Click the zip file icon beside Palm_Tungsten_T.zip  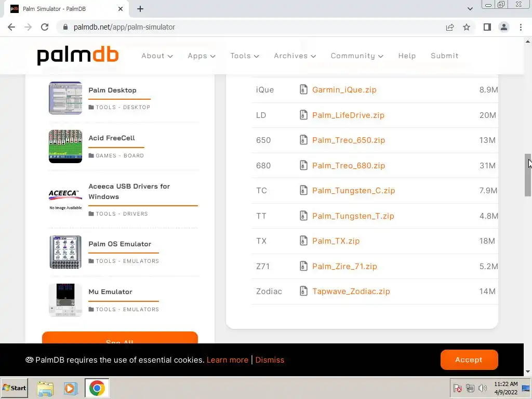[303, 216]
